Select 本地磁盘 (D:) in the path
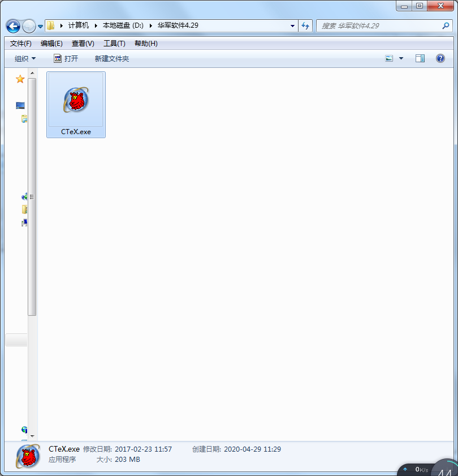The image size is (458, 476). [x=123, y=25]
